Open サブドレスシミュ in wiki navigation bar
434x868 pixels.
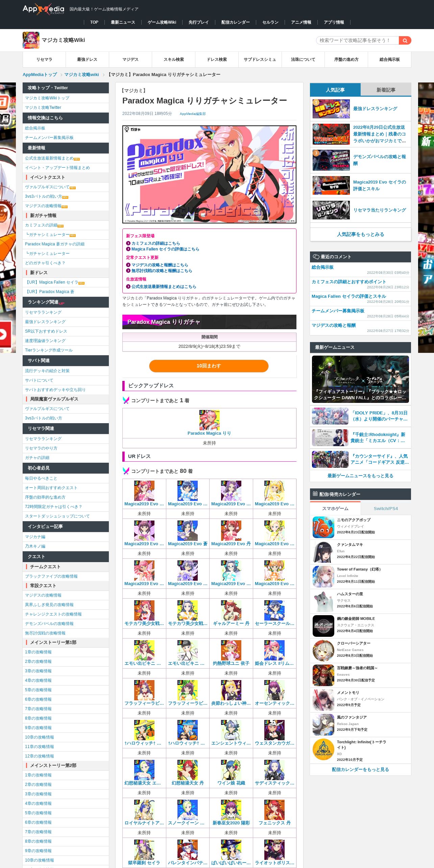(260, 59)
